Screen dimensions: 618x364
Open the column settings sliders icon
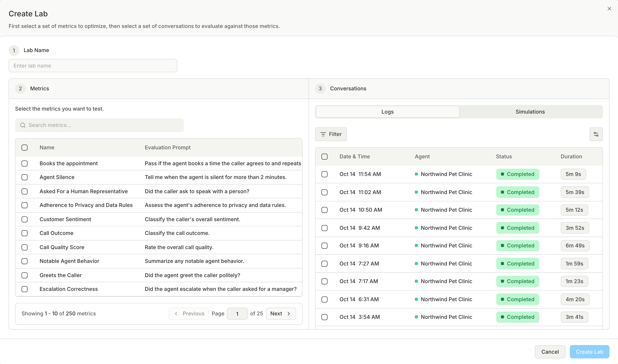596,134
